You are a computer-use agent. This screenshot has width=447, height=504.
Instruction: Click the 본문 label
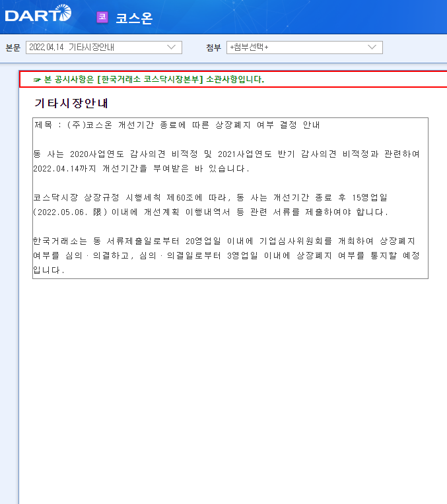(13, 47)
